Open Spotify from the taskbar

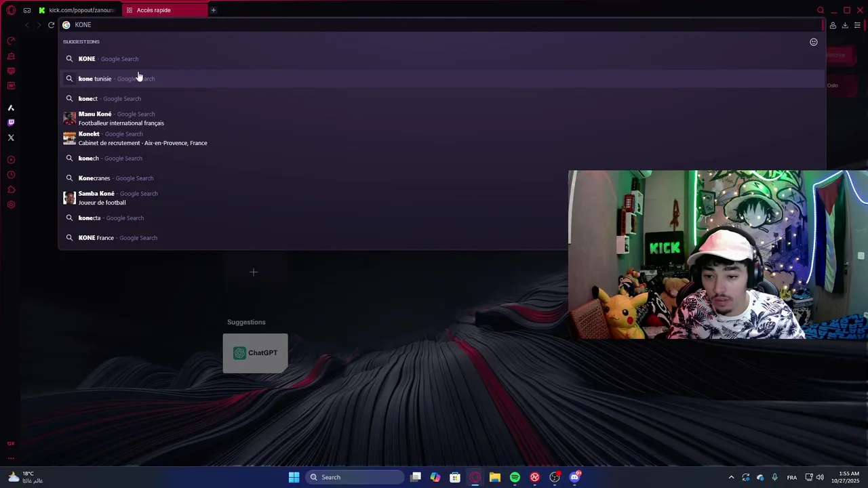[515, 477]
